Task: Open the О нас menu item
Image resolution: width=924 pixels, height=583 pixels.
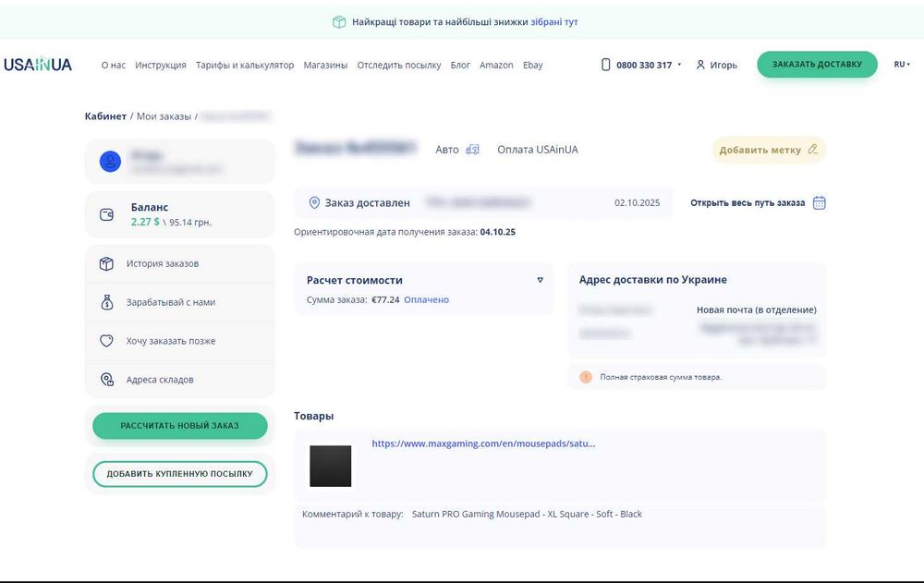Action: (x=113, y=65)
